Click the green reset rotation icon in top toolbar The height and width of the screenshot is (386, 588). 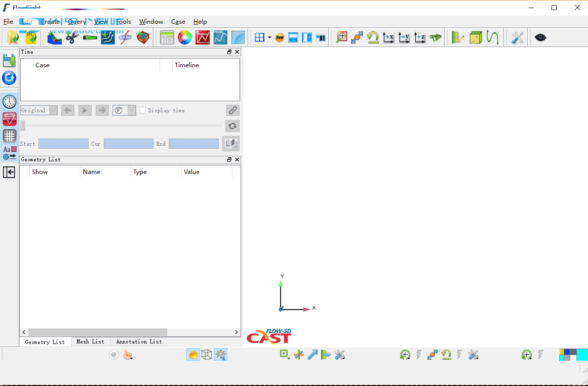(373, 37)
